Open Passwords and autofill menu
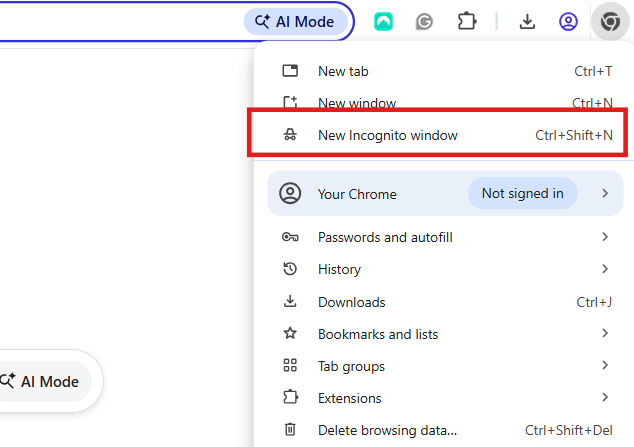The width and height of the screenshot is (634, 447). (444, 237)
